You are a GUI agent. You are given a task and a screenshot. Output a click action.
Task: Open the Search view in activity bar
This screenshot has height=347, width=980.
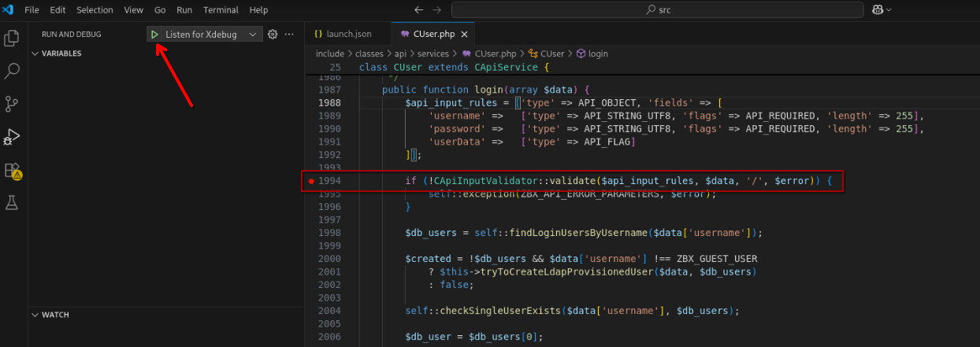click(x=12, y=71)
